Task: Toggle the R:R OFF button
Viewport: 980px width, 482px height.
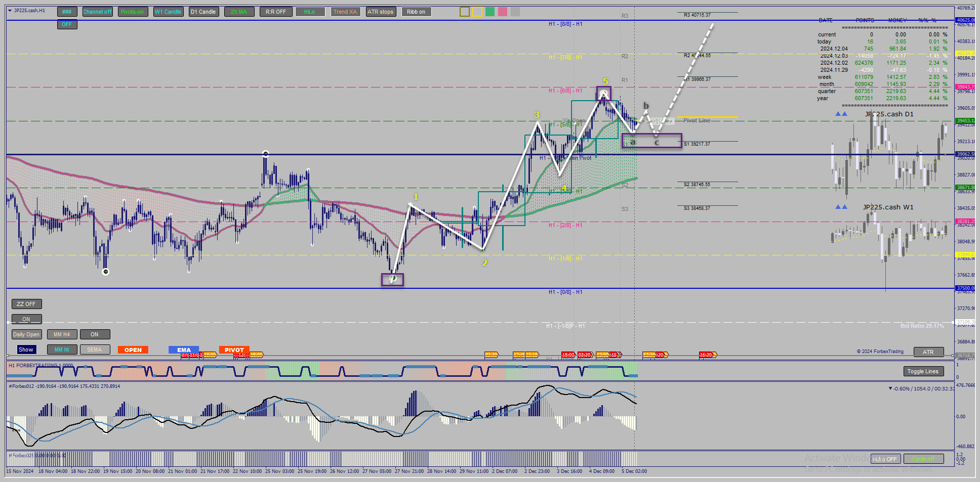Action: (x=276, y=12)
